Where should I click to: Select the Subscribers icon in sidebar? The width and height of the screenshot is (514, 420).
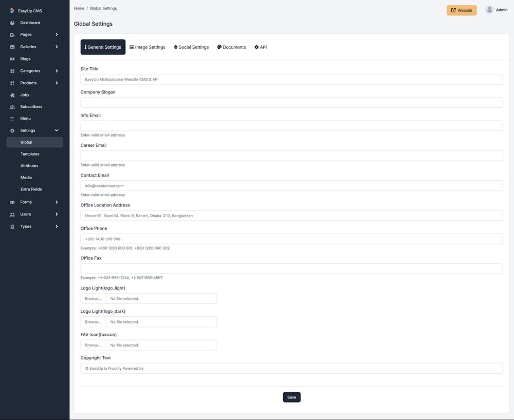12,107
